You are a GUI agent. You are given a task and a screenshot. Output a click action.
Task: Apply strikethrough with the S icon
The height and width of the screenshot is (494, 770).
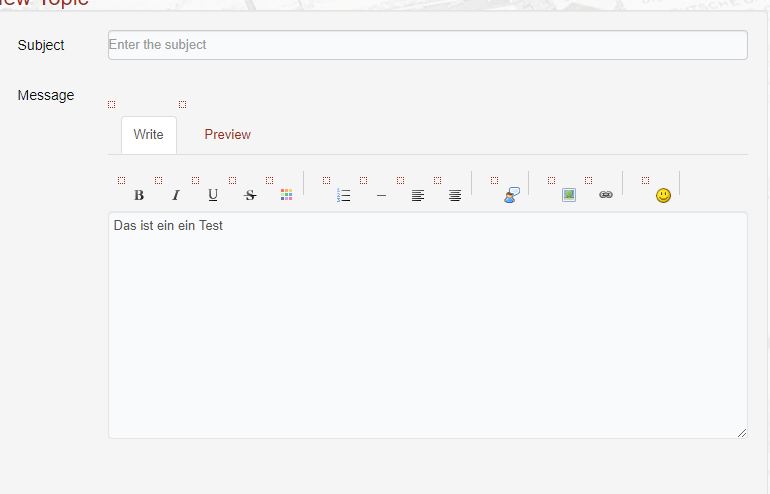250,196
